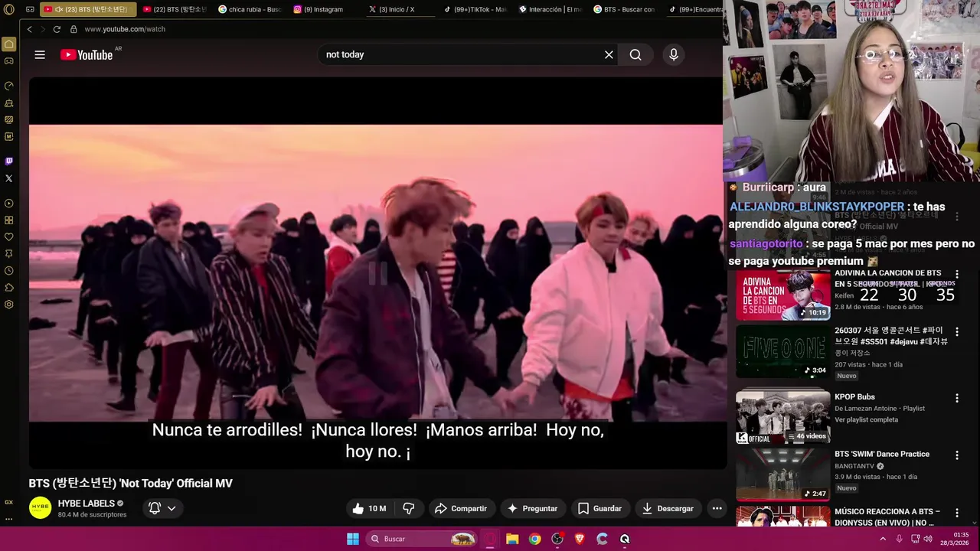Go to the YouTube home logo
This screenshot has width=980, height=551.
tap(87, 54)
